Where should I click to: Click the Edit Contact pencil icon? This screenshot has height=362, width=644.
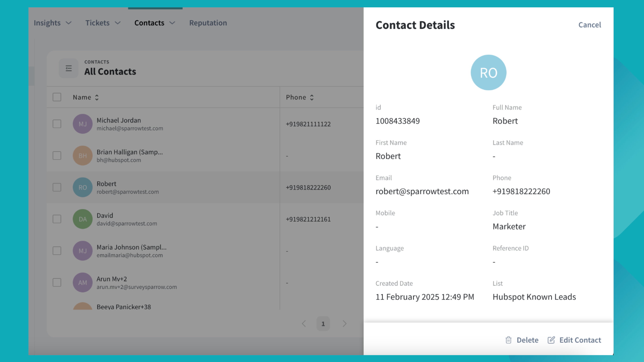coord(551,340)
